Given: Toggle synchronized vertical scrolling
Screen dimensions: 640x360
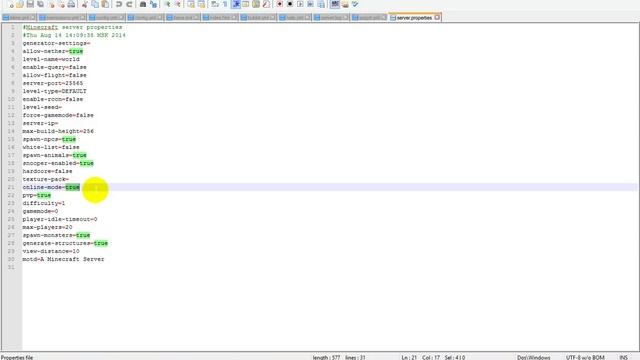Looking at the screenshot, I should (191, 4).
